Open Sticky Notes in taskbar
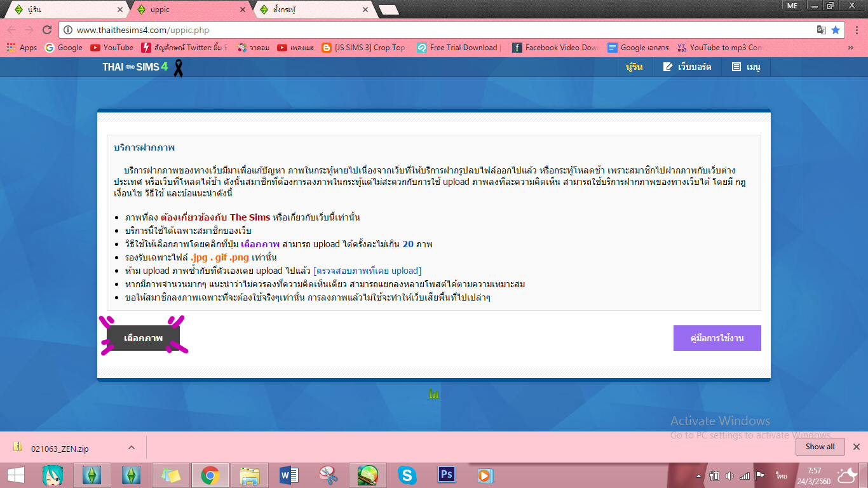The height and width of the screenshot is (488, 868). [x=170, y=475]
